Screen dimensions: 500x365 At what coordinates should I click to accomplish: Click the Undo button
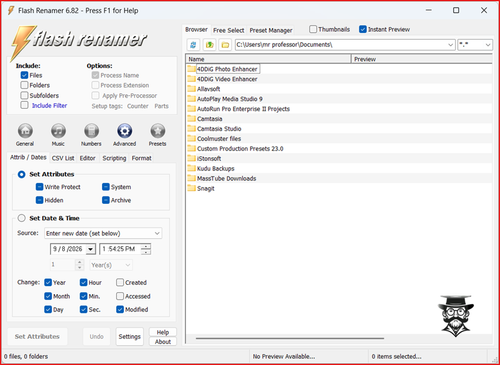97,337
